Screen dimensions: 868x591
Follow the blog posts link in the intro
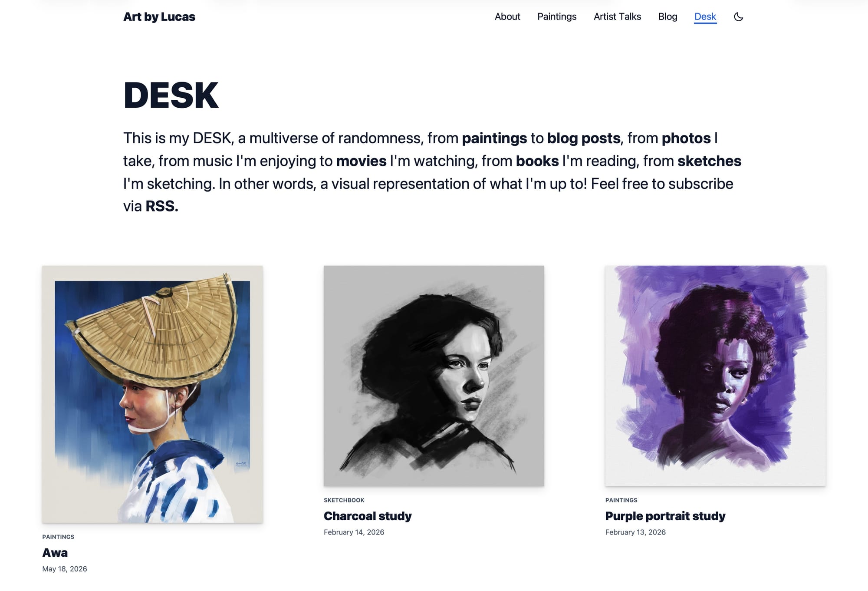[584, 138]
